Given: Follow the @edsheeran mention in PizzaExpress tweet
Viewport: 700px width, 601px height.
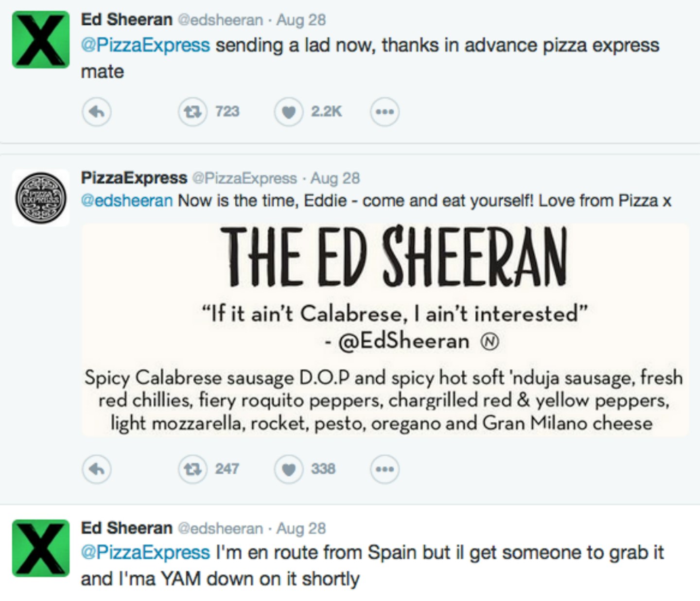Looking at the screenshot, I should pyautogui.click(x=126, y=201).
